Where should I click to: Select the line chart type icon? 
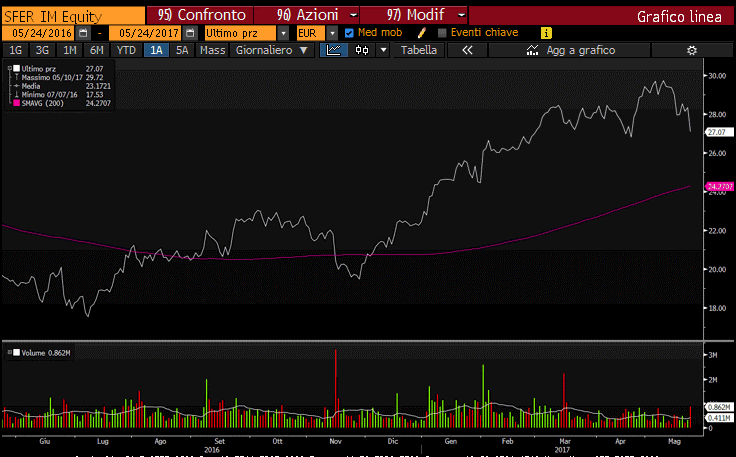pos(334,50)
